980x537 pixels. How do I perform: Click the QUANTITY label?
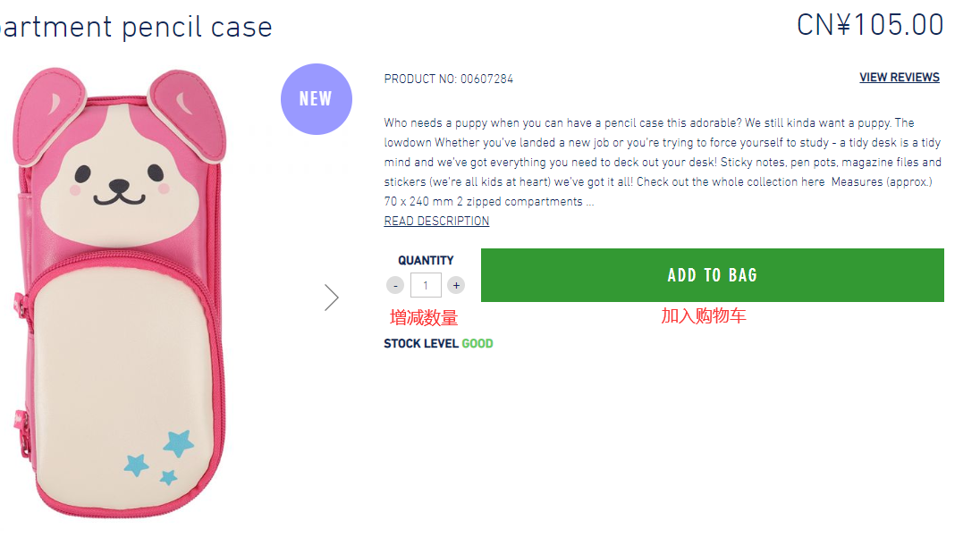click(x=426, y=261)
